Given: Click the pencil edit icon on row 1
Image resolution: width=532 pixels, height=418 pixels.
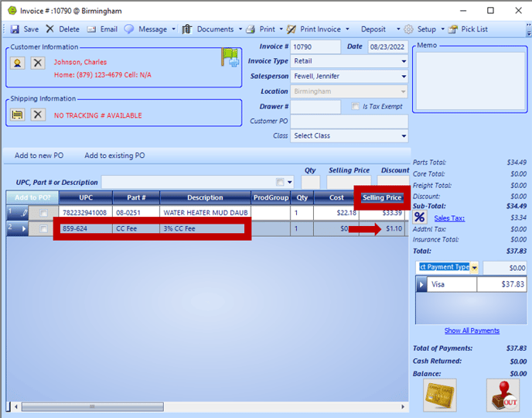Looking at the screenshot, I should (24, 213).
